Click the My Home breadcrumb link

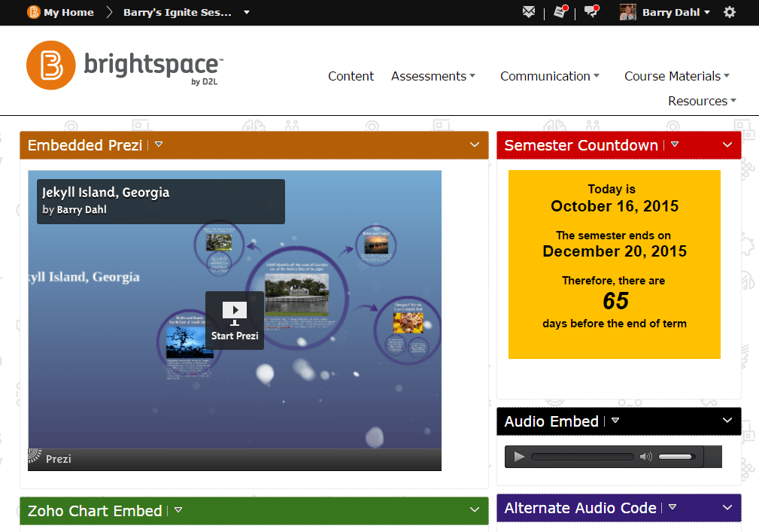68,11
